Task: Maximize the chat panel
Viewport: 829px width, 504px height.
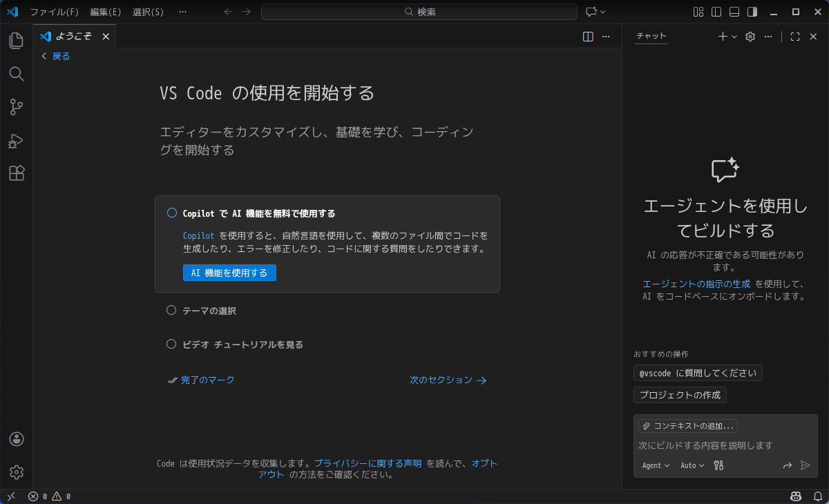Action: pos(795,37)
